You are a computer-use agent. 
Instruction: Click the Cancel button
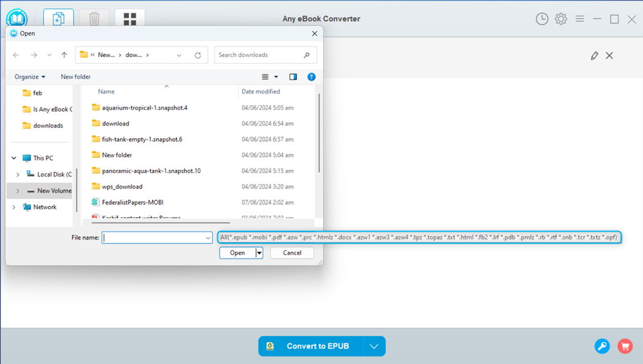292,253
